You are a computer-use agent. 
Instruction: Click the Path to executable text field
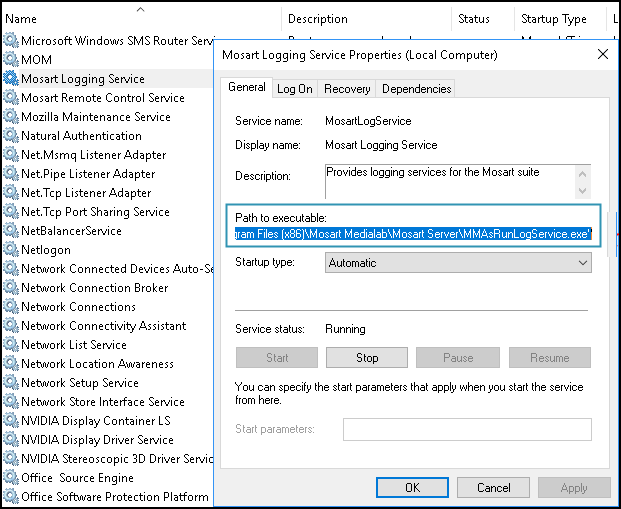click(x=410, y=235)
